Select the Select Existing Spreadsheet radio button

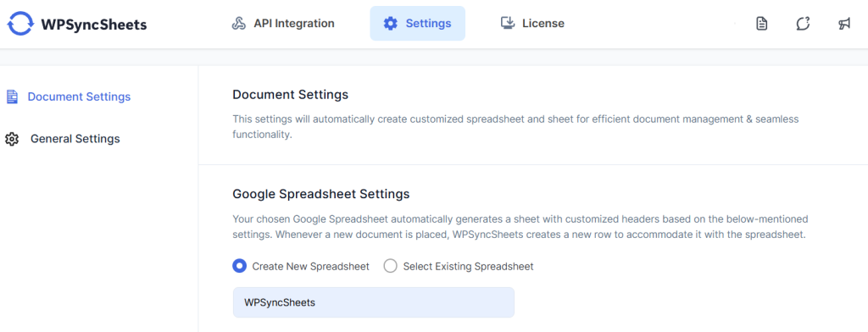[391, 266]
